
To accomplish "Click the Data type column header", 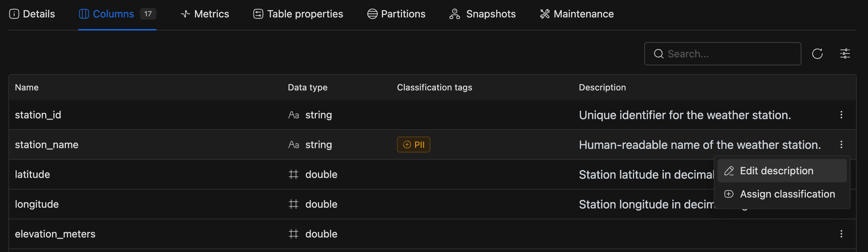I will coord(307,88).
